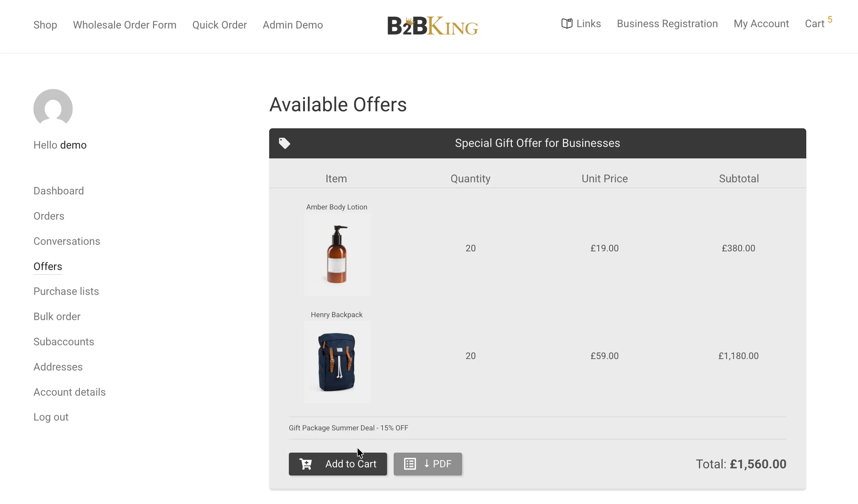
Task: Open the Shop menu item
Action: pyautogui.click(x=45, y=25)
